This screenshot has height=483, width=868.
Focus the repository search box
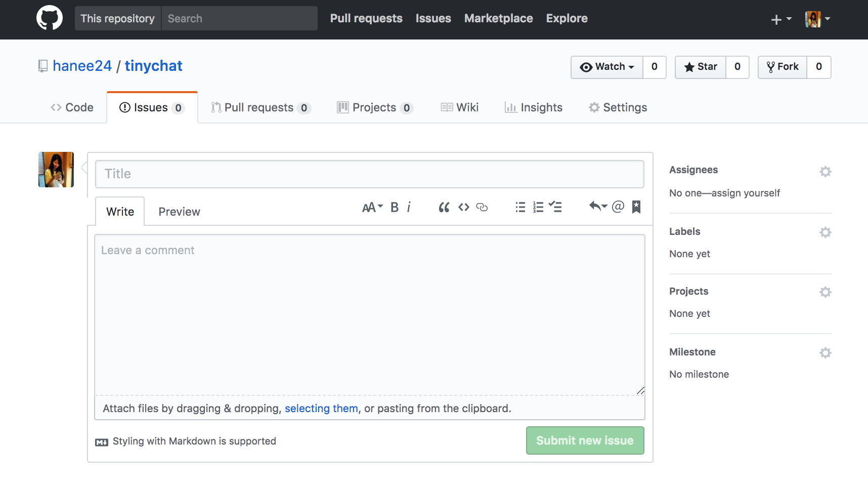coord(239,18)
